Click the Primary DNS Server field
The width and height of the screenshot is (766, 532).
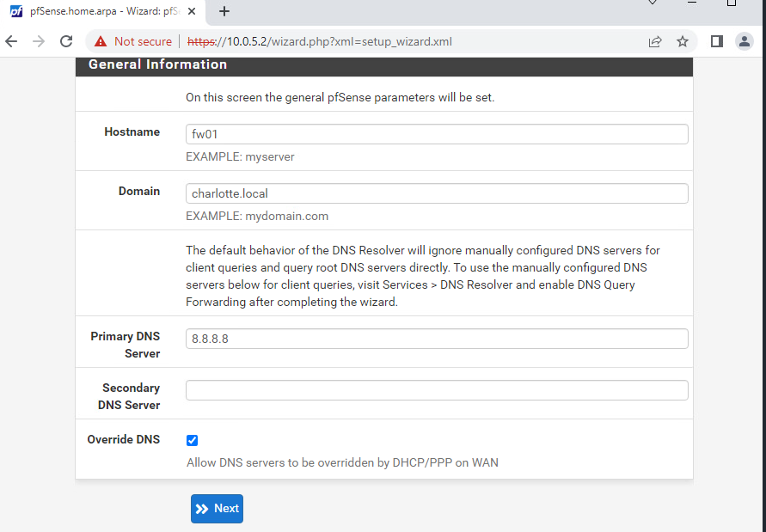pos(437,339)
